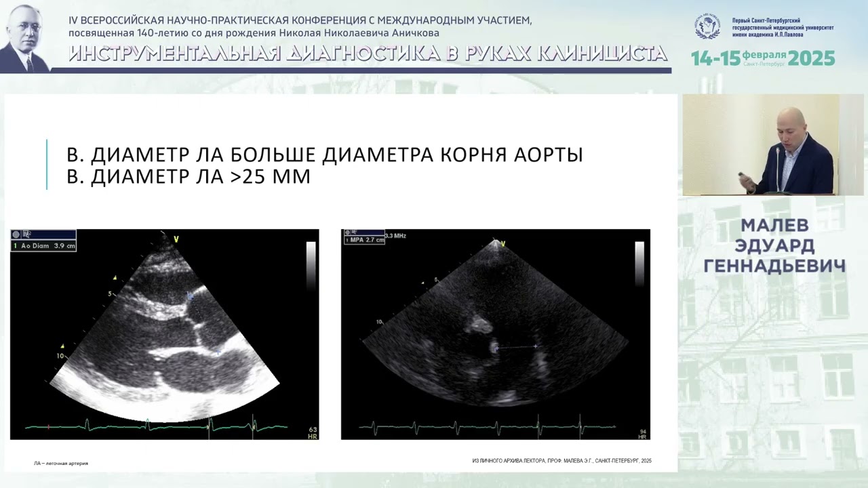Click the Pavlov university emblem logo
The height and width of the screenshot is (488, 868).
coord(708,27)
